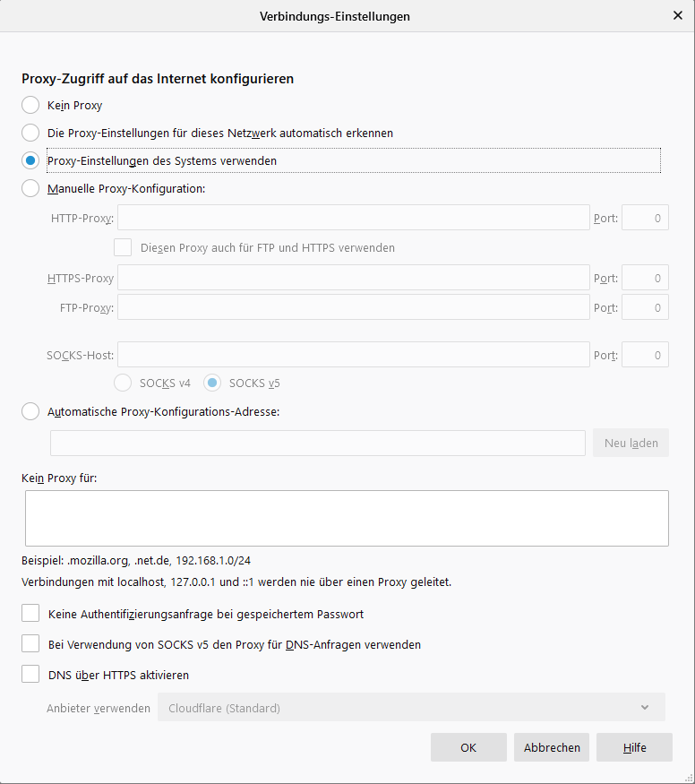
Task: Click the HTTP-Proxy address field
Action: (353, 218)
